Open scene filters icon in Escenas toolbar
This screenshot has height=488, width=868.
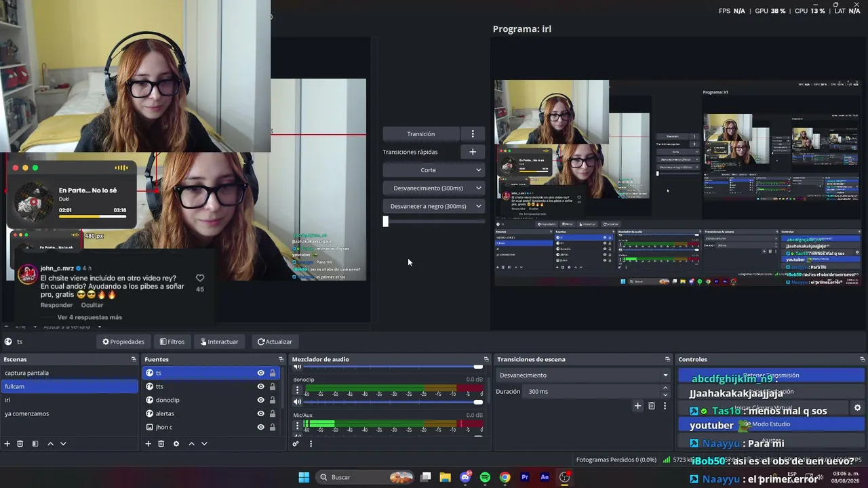tap(35, 444)
